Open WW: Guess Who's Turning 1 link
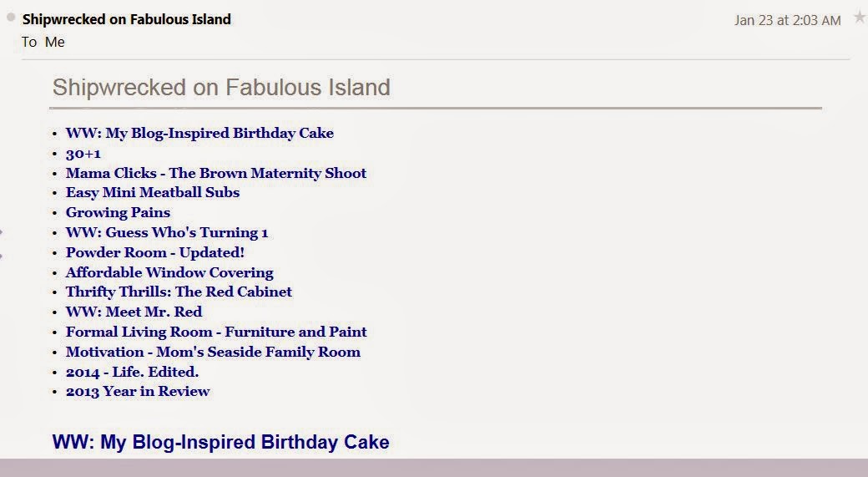The height and width of the screenshot is (477, 868). coord(167,233)
